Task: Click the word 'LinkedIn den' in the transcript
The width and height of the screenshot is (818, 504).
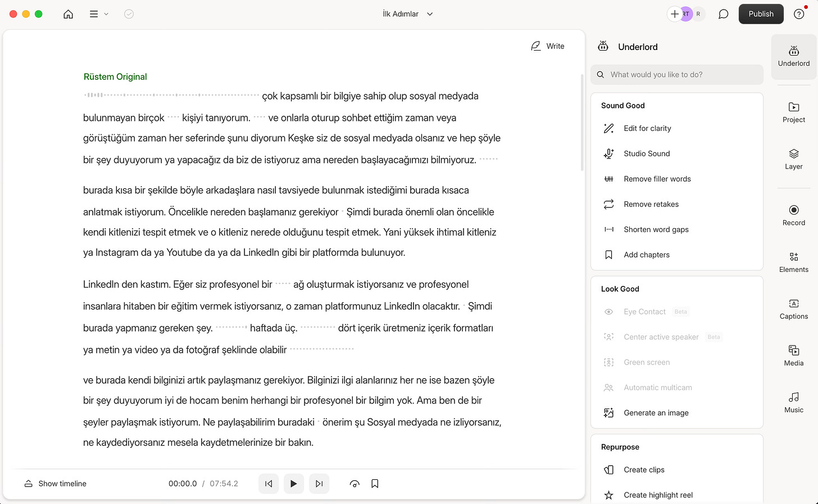Action: [110, 284]
